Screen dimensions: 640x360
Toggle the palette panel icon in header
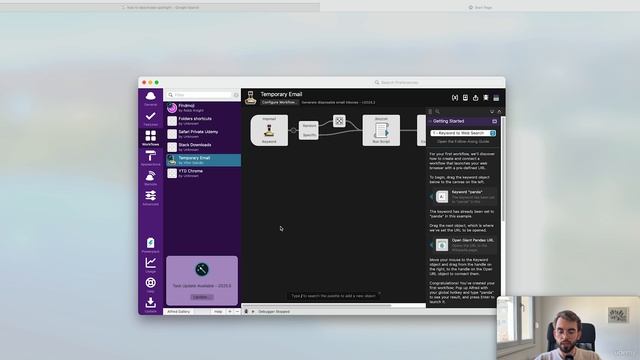point(496,98)
